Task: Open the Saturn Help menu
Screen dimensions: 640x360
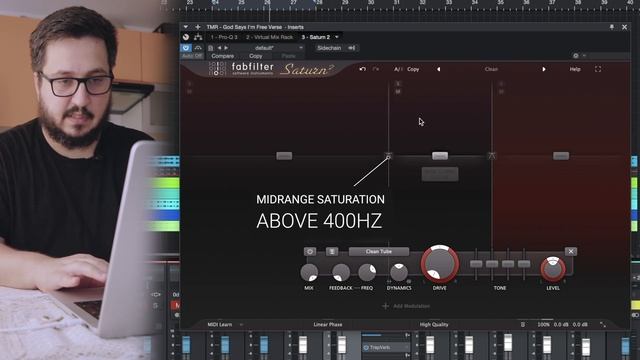Action: 575,69
